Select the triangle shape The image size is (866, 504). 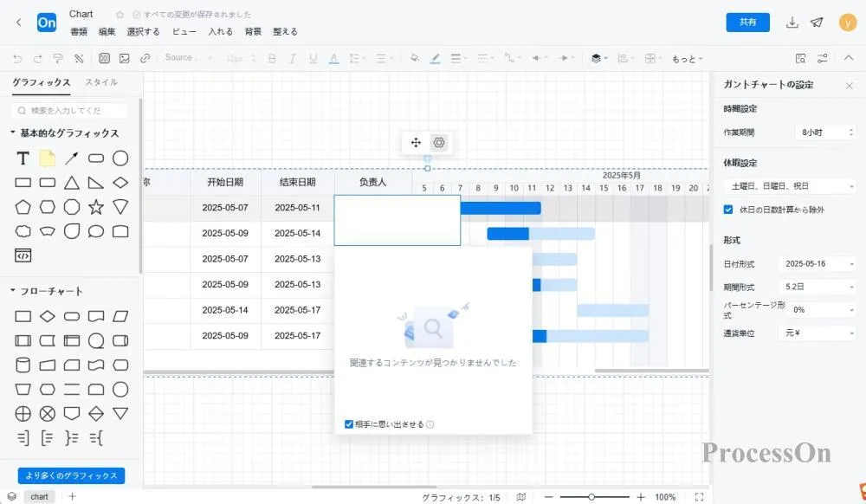click(72, 183)
